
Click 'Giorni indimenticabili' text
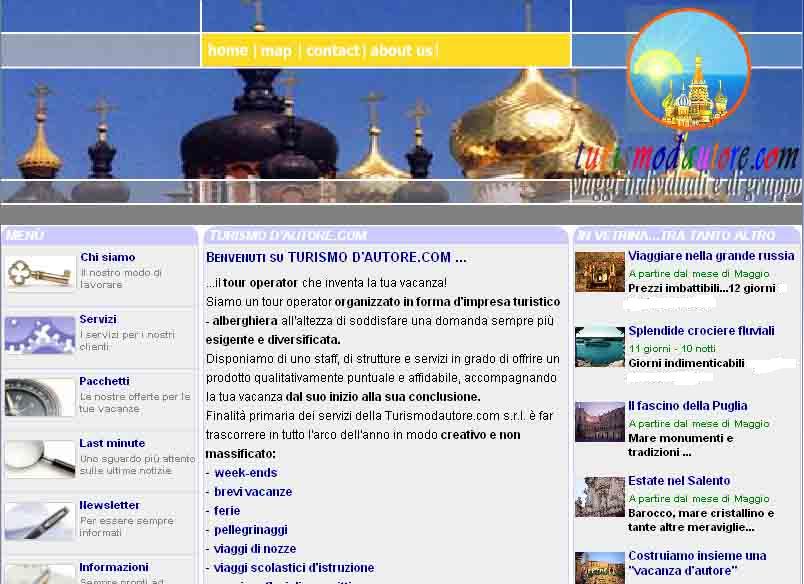[686, 363]
